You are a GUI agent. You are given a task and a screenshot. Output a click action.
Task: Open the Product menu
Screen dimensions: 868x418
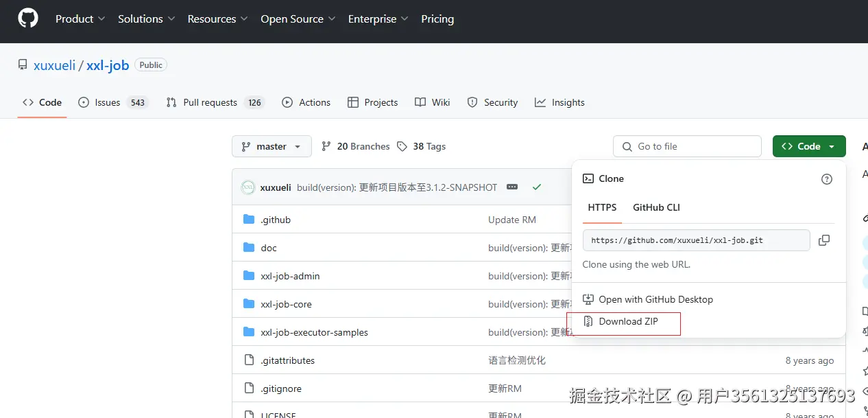(x=80, y=19)
